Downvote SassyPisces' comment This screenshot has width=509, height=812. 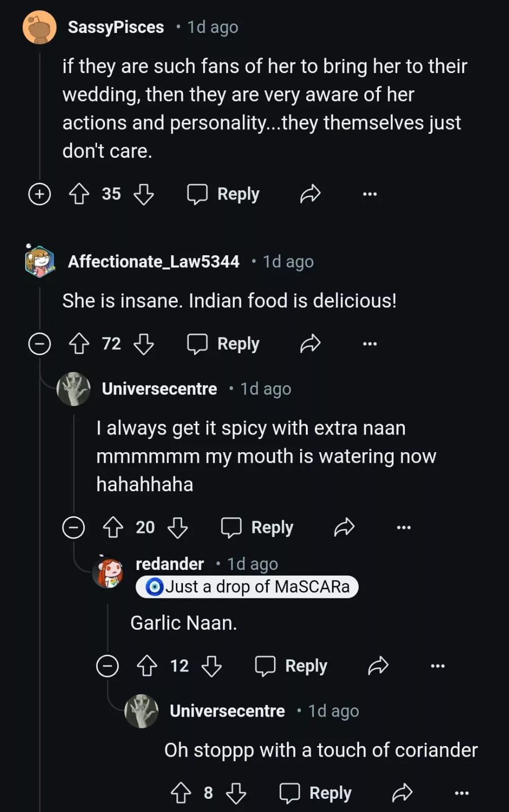144,194
